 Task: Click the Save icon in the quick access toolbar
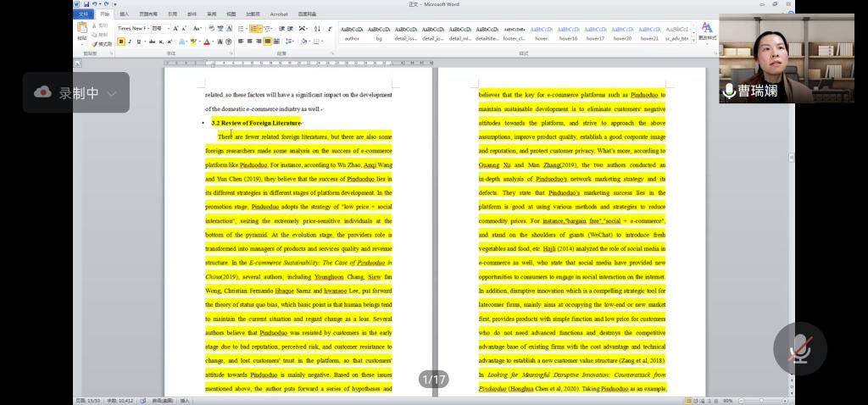coord(86,4)
